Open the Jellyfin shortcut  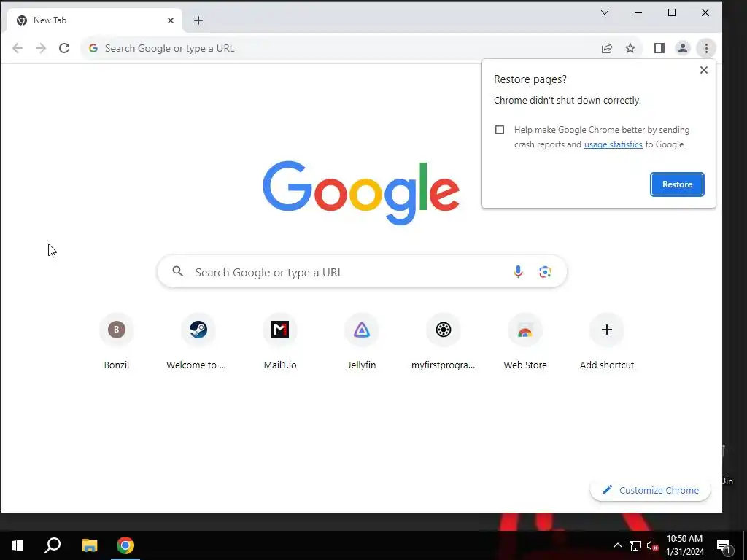tap(362, 341)
